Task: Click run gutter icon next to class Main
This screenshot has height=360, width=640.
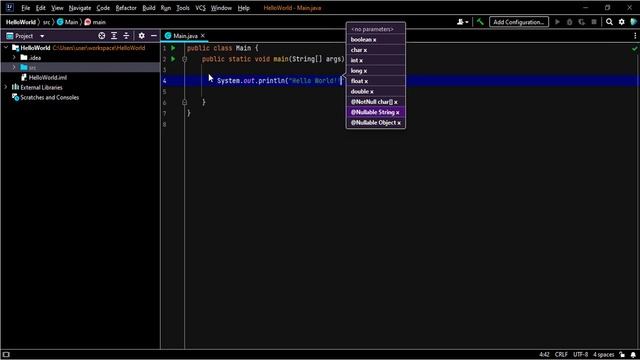Action: [x=173, y=48]
